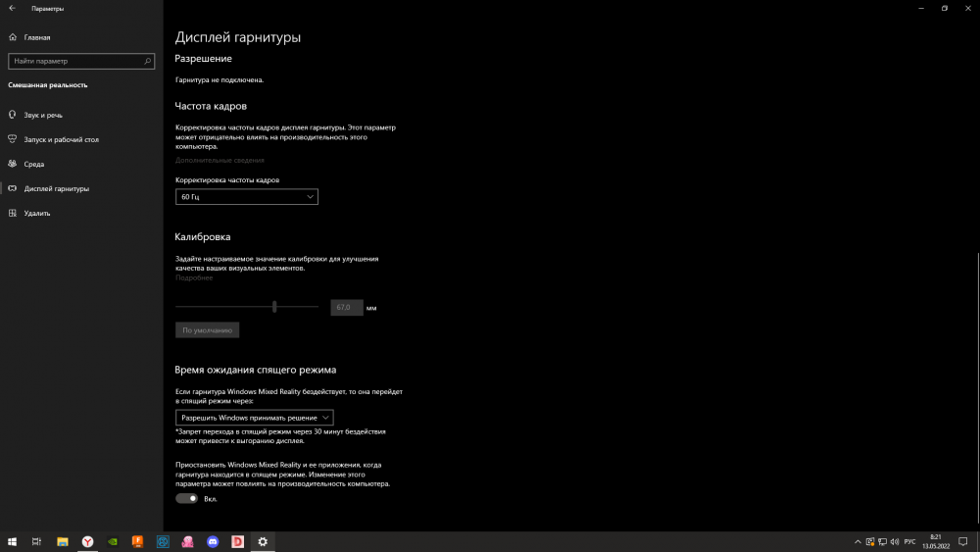Screen dimensions: 980x552
Task: Launch Yandex Browser from taskbar
Action: point(87,542)
